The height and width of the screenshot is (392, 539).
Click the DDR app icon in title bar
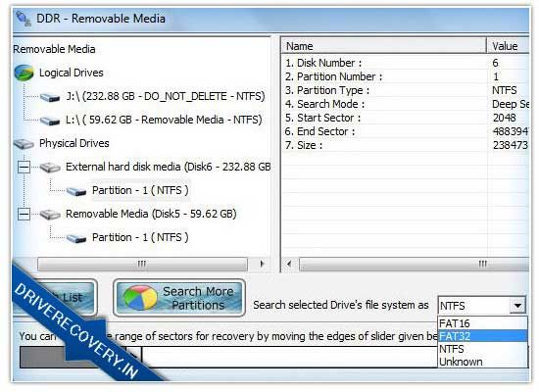click(x=24, y=19)
